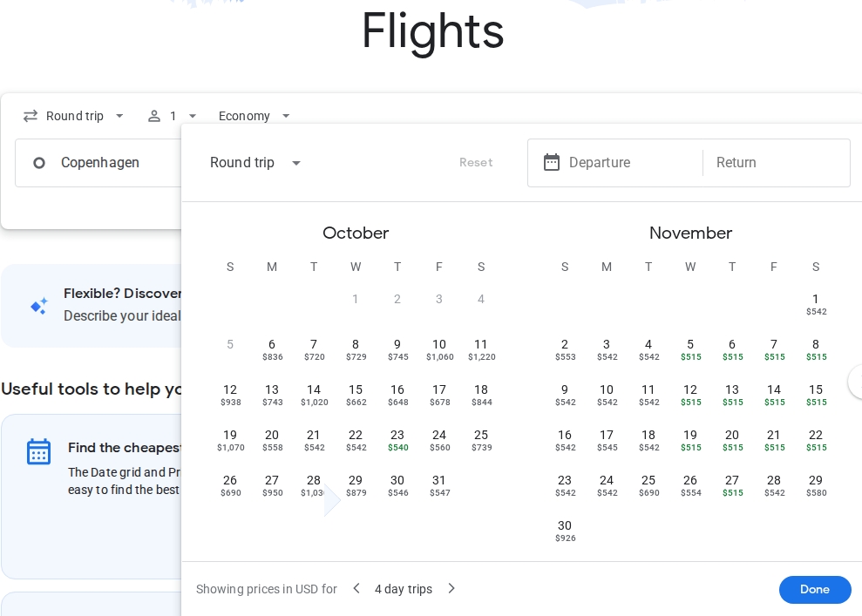Open Round trip dropdown in calendar panel
Image resolution: width=862 pixels, height=616 pixels.
click(255, 163)
